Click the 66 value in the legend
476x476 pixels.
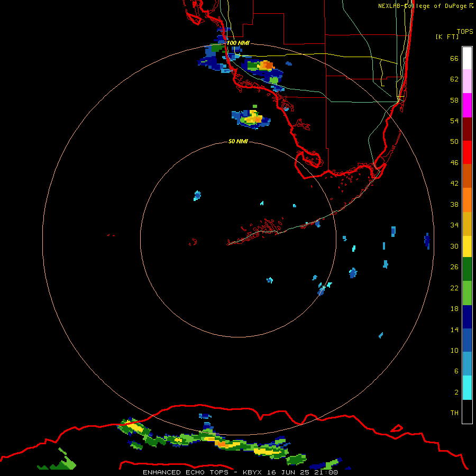pos(454,58)
